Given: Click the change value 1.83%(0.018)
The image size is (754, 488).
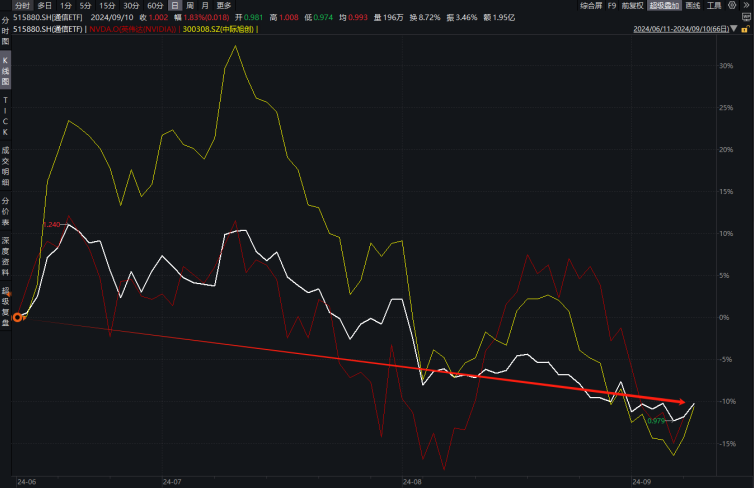Looking at the screenshot, I should point(206,17).
